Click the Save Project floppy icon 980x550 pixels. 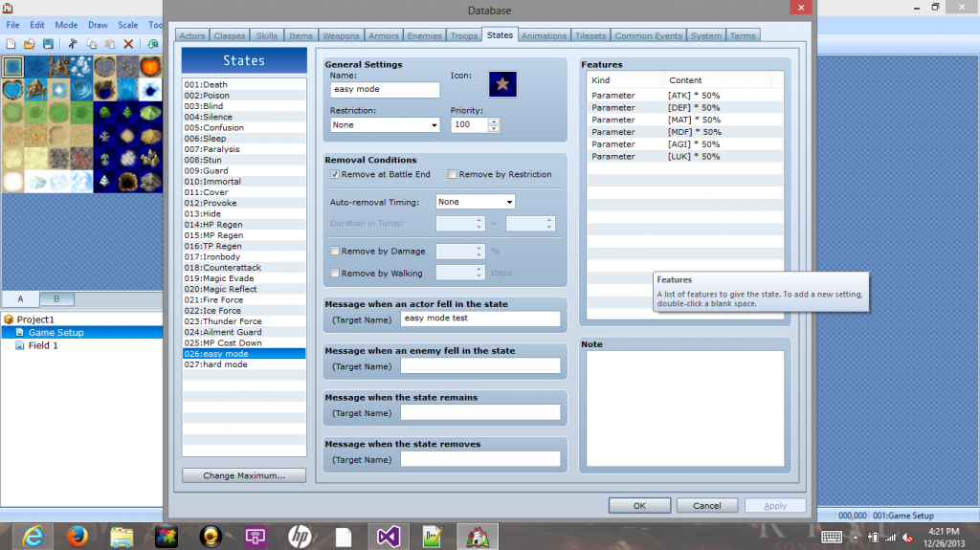click(x=46, y=44)
